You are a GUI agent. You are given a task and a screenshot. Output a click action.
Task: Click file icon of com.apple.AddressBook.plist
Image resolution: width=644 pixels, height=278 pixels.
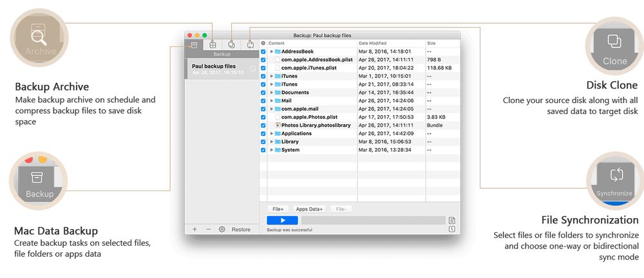pos(278,60)
